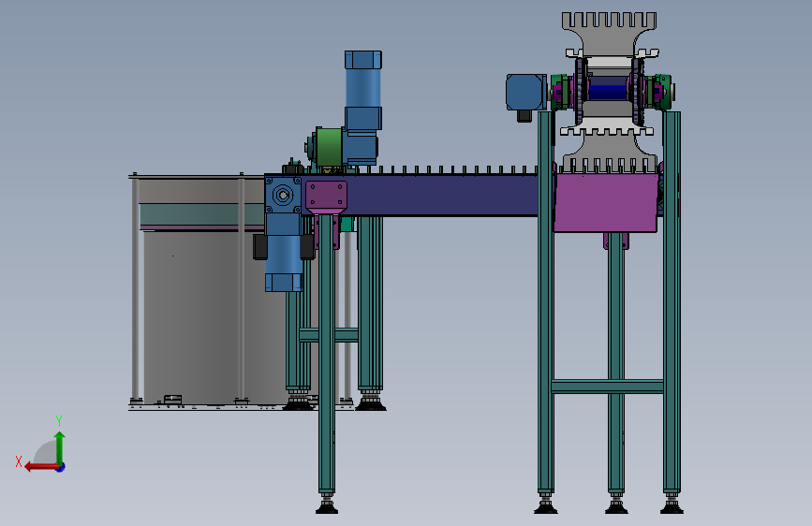Click the green Y axis arrow on triad

click(60, 447)
